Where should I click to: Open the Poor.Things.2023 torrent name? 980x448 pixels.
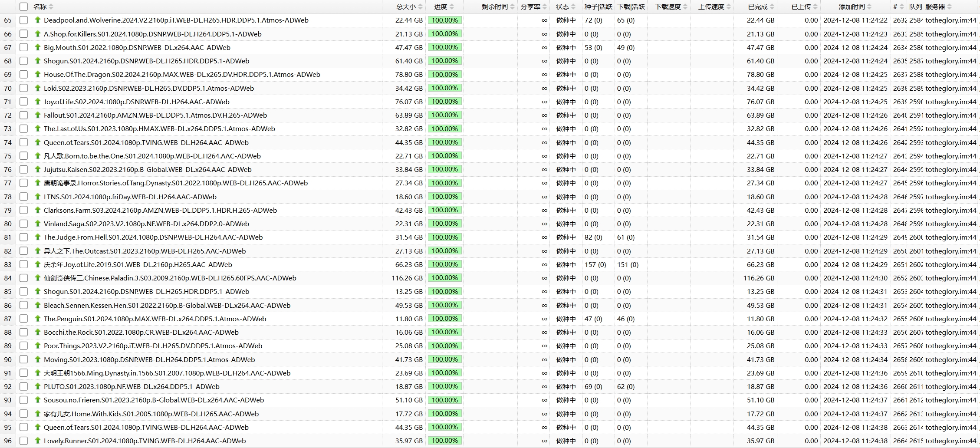[153, 346]
